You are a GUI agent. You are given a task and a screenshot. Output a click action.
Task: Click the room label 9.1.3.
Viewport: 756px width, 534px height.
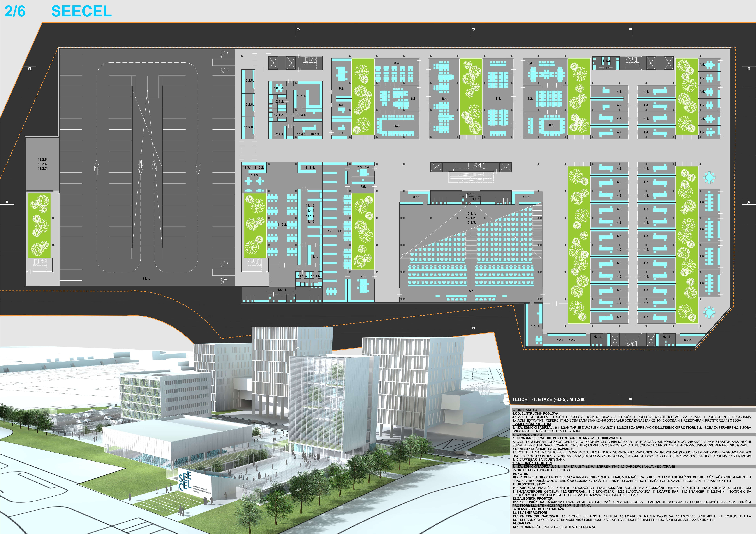point(526,197)
